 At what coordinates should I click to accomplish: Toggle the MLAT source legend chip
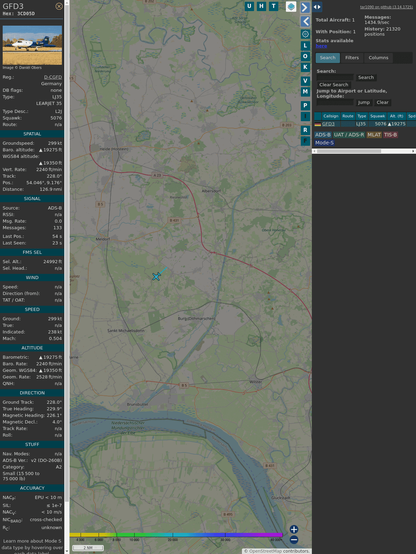pos(374,135)
